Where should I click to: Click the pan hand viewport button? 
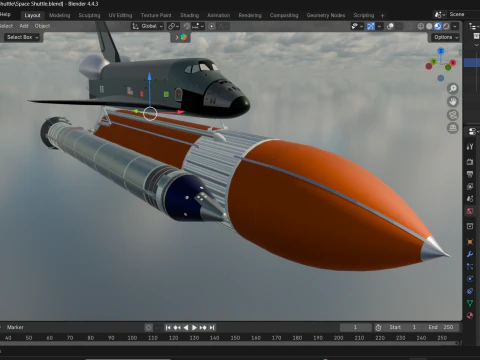[x=453, y=102]
